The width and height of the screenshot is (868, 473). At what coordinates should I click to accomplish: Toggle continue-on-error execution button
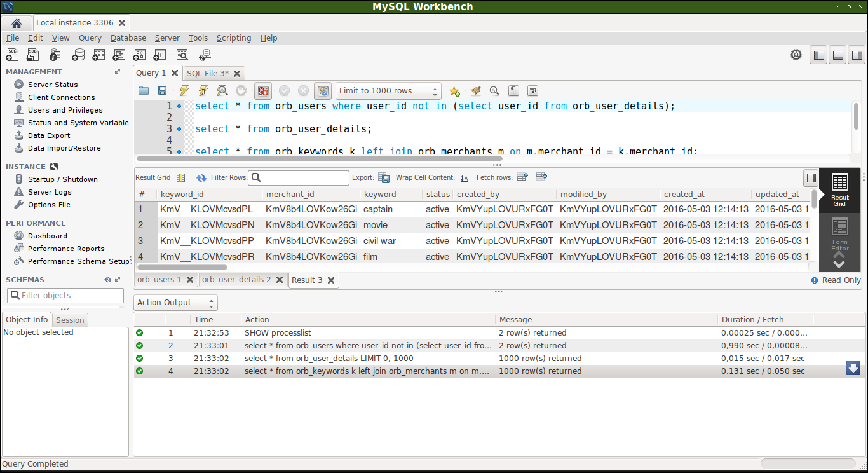click(262, 91)
